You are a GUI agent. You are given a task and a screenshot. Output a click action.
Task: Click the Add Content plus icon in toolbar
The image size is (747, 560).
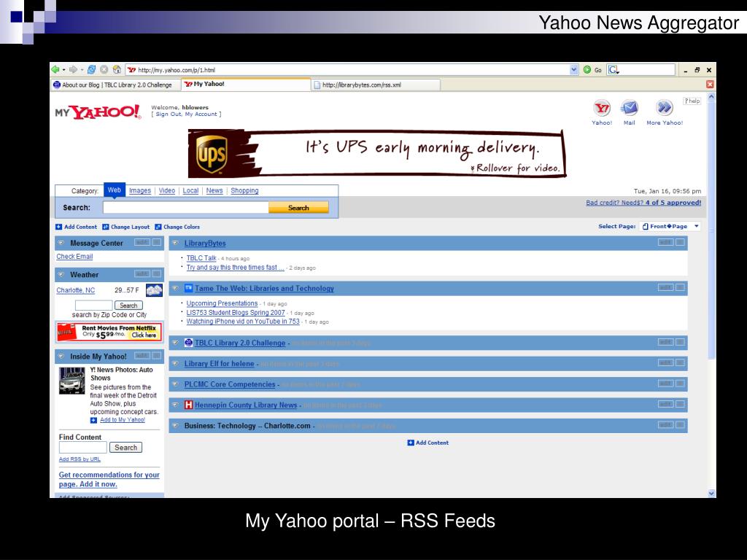(58, 227)
